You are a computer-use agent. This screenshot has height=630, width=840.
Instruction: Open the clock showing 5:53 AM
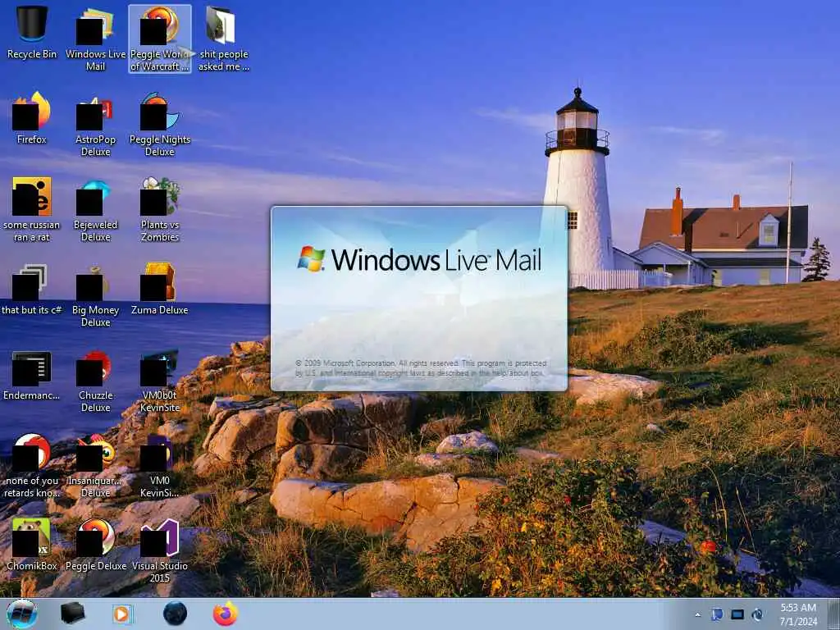click(x=798, y=614)
